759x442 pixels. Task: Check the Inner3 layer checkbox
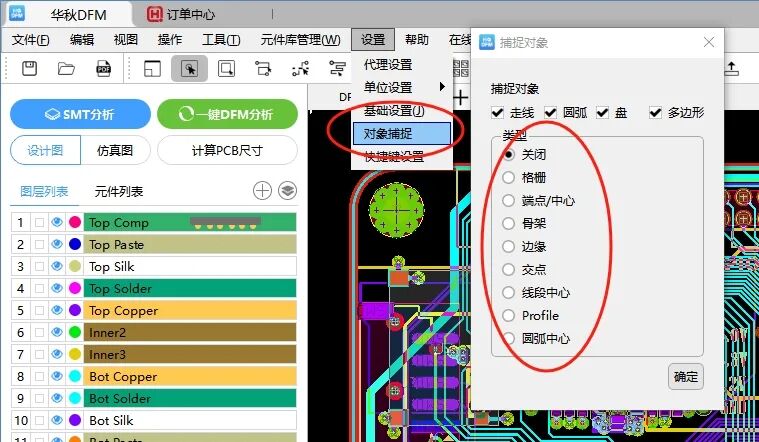(40, 354)
